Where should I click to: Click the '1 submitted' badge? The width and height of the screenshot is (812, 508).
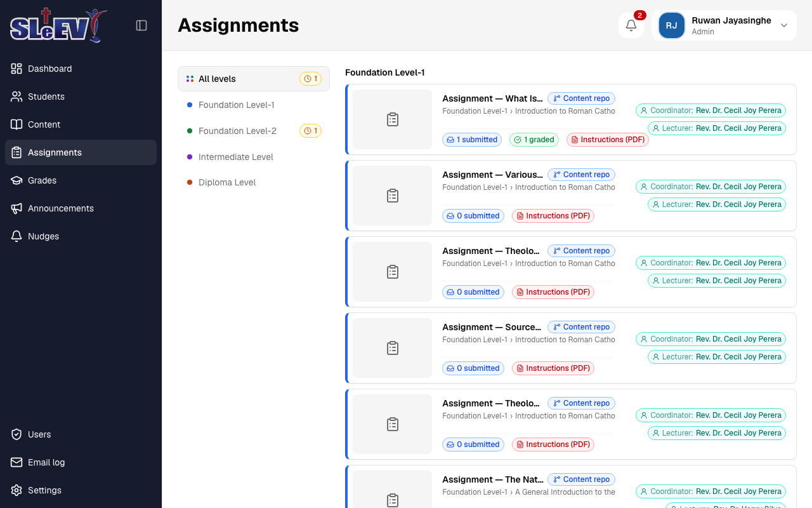pyautogui.click(x=472, y=140)
